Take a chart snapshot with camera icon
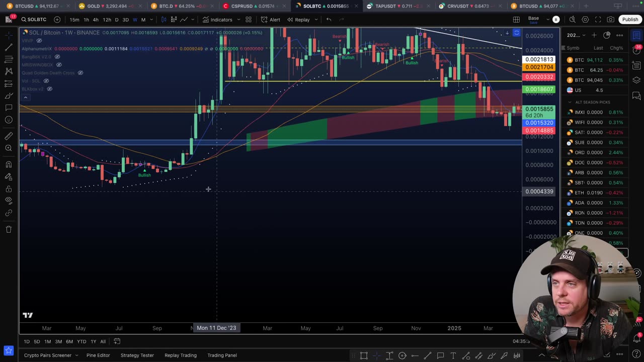 [x=610, y=20]
